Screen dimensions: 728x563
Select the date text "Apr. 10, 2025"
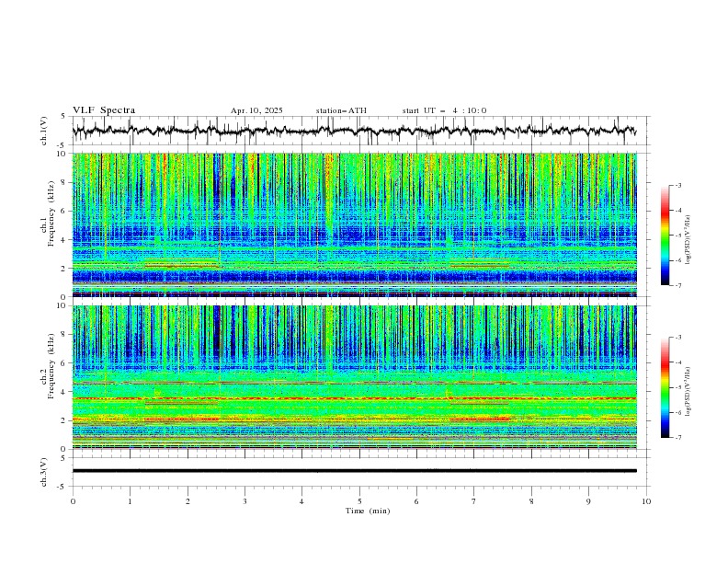pyautogui.click(x=256, y=110)
